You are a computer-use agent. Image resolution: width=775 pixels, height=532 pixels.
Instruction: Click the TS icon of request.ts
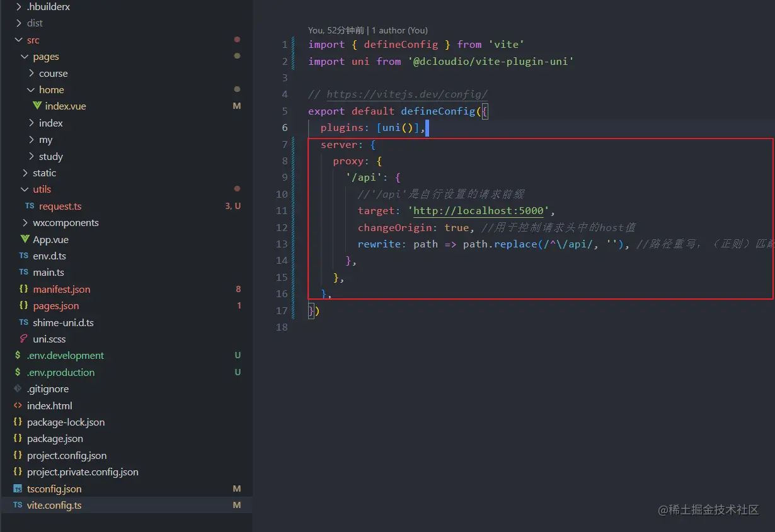[x=30, y=207]
